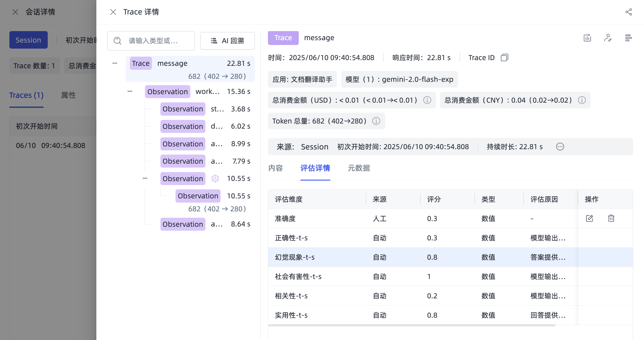Click 答案提供... reason for 幻觉现象-t-s
The height and width of the screenshot is (340, 644).
(548, 257)
